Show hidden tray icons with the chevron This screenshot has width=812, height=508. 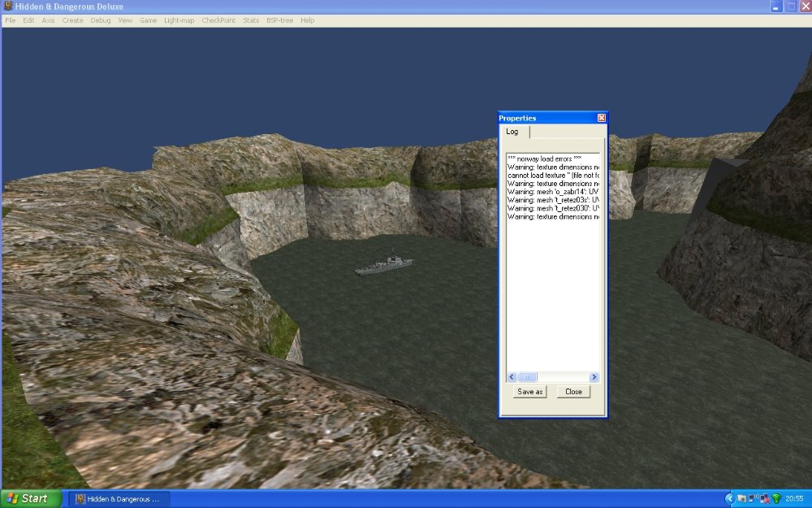tap(730, 499)
